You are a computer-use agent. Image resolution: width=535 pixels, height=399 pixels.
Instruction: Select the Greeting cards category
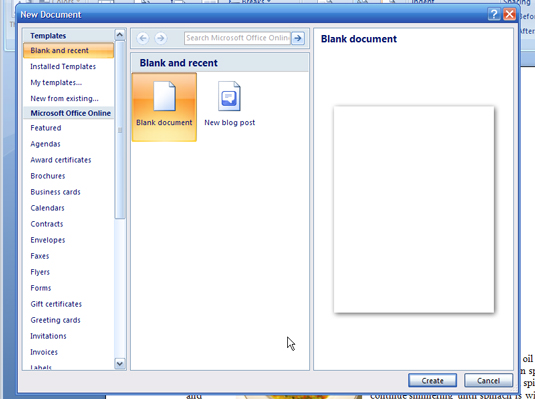coord(68,320)
